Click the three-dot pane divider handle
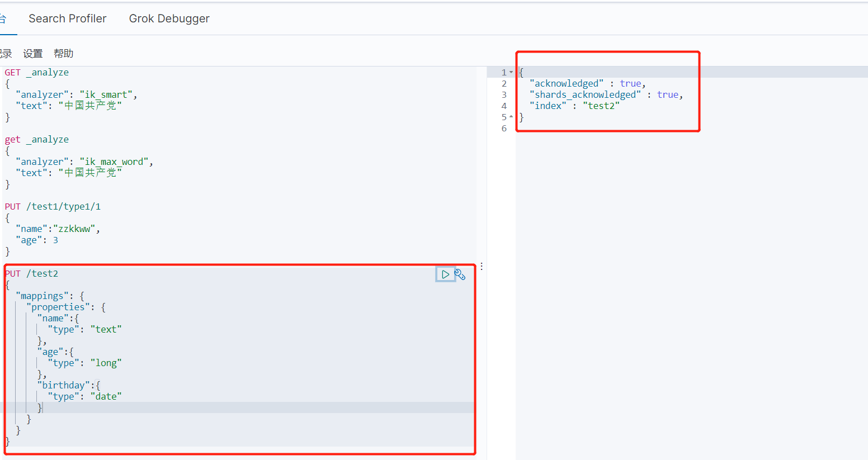Viewport: 868px width, 460px height. tap(482, 267)
